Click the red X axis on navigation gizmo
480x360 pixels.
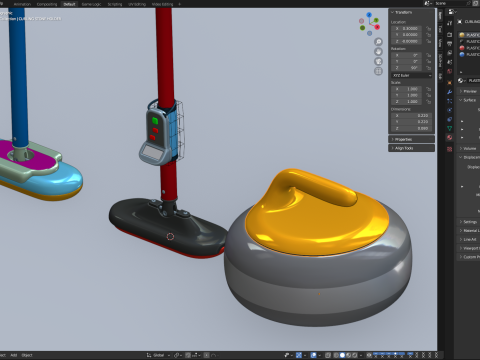click(x=377, y=27)
